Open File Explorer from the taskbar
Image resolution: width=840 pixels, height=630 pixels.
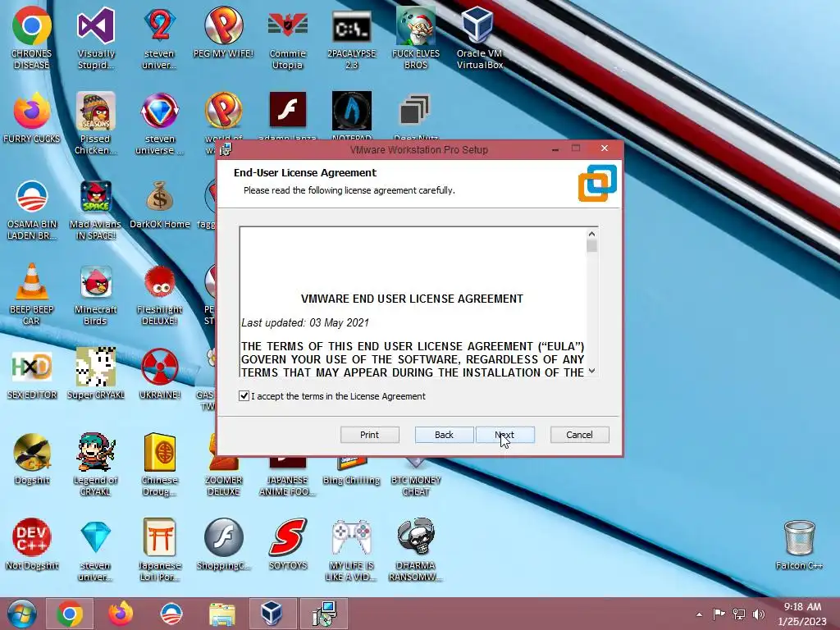pos(222,614)
